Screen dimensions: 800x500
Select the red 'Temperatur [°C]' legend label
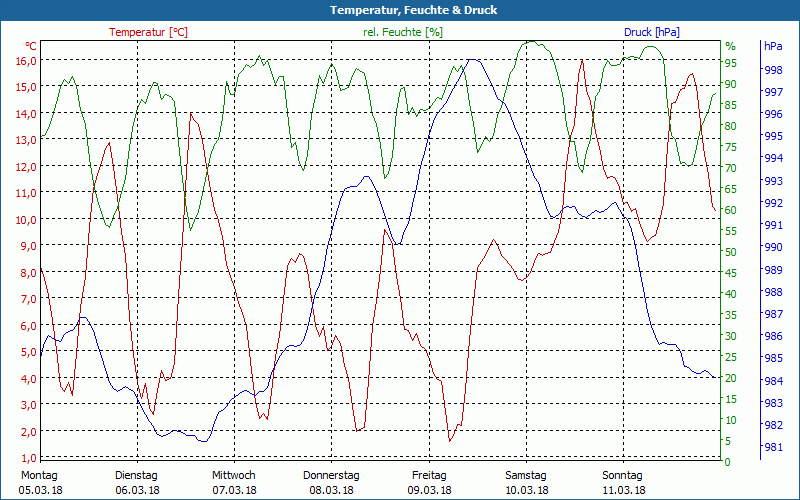(x=148, y=32)
